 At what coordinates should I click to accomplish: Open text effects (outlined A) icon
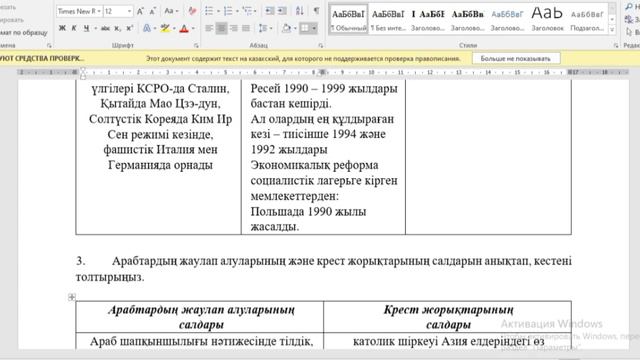pos(147,28)
